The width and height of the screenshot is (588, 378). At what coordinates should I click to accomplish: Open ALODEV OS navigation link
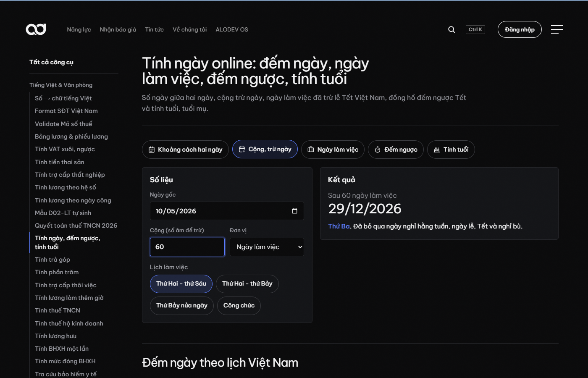[x=232, y=29]
